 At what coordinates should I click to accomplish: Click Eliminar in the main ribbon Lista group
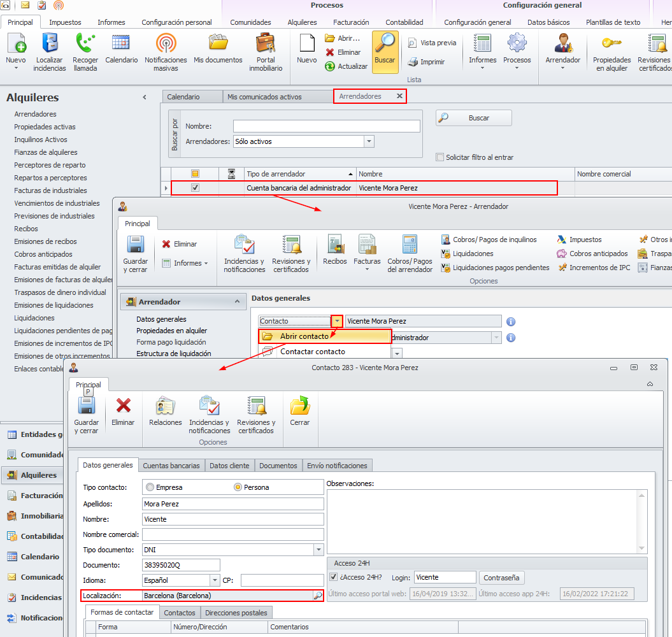[x=343, y=52]
